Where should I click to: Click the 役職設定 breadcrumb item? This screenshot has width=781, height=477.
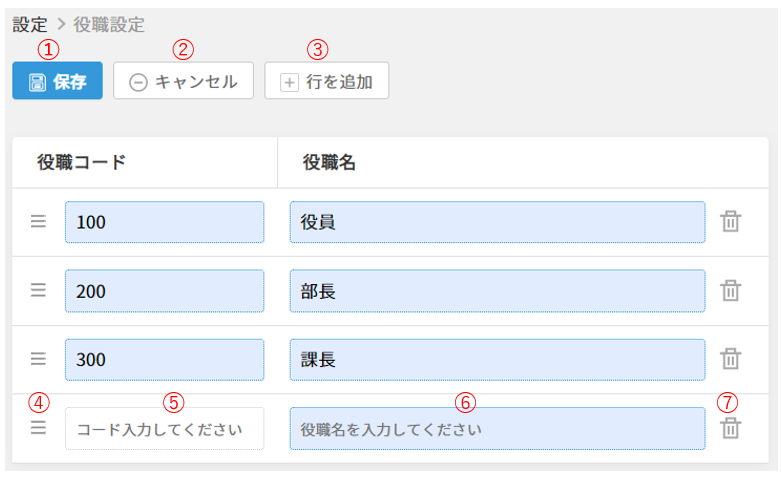pyautogui.click(x=109, y=23)
